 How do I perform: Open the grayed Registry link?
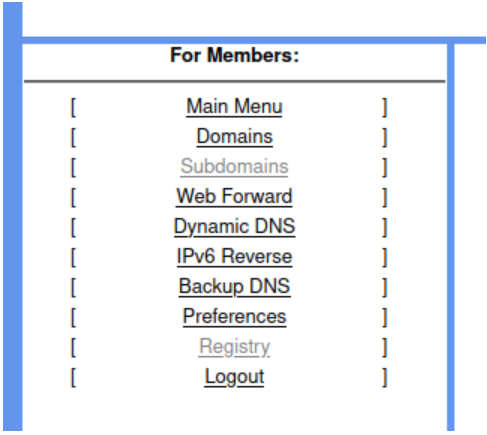coord(234,347)
